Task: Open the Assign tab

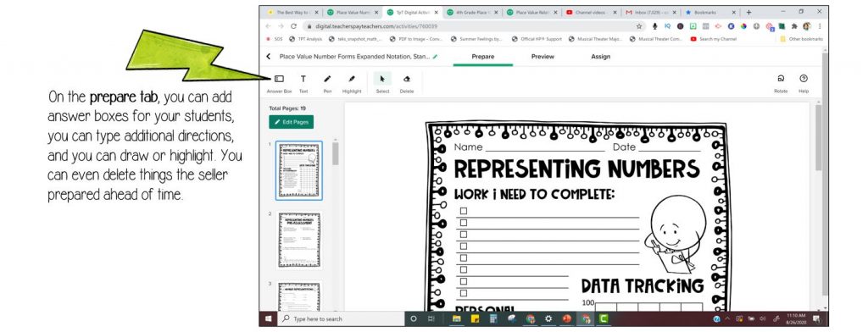Action: point(601,57)
